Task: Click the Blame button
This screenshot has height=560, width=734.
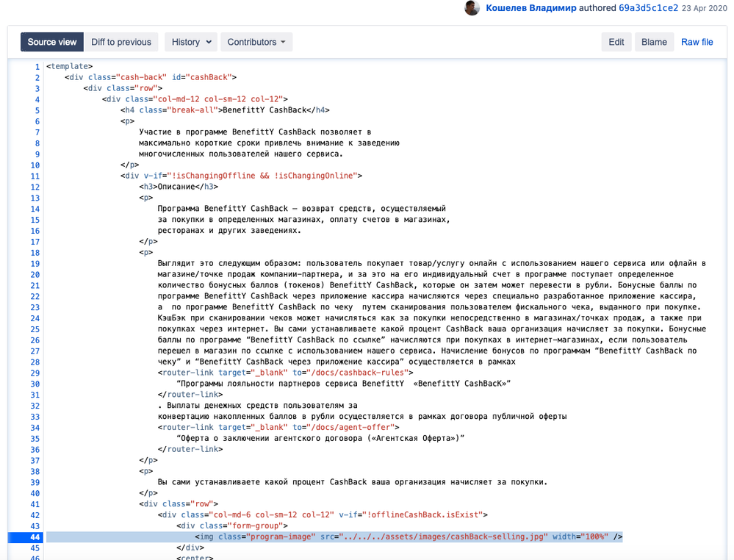Action: pyautogui.click(x=654, y=42)
